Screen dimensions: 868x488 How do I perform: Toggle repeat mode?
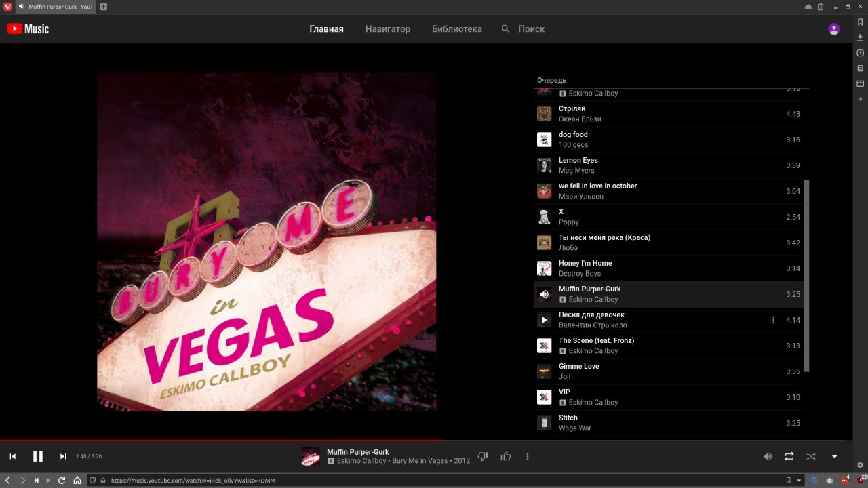pyautogui.click(x=789, y=457)
